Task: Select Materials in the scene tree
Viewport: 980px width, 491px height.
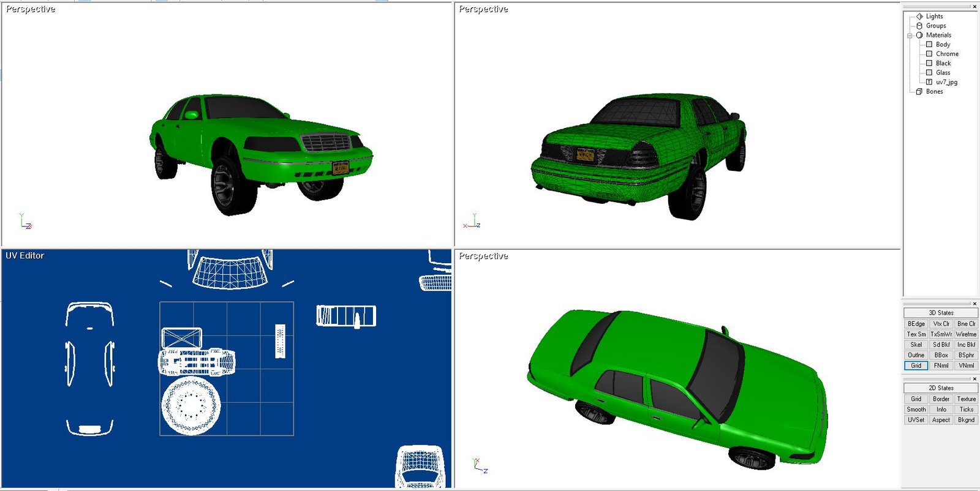Action: pyautogui.click(x=938, y=35)
